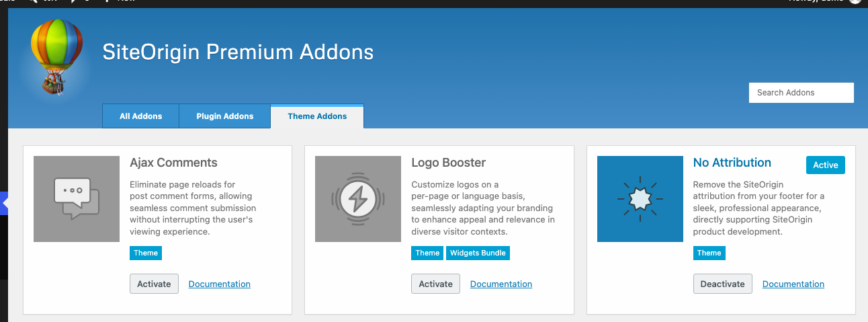Screen dimensions: 868x322
Task: Click the Theme tag under Logo Booster
Action: pos(427,253)
